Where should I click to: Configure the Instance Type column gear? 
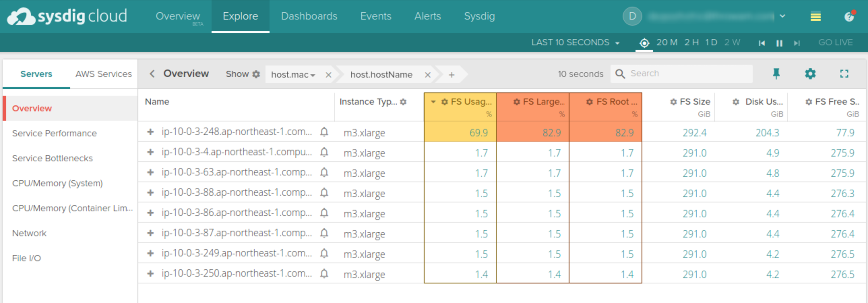(x=403, y=102)
